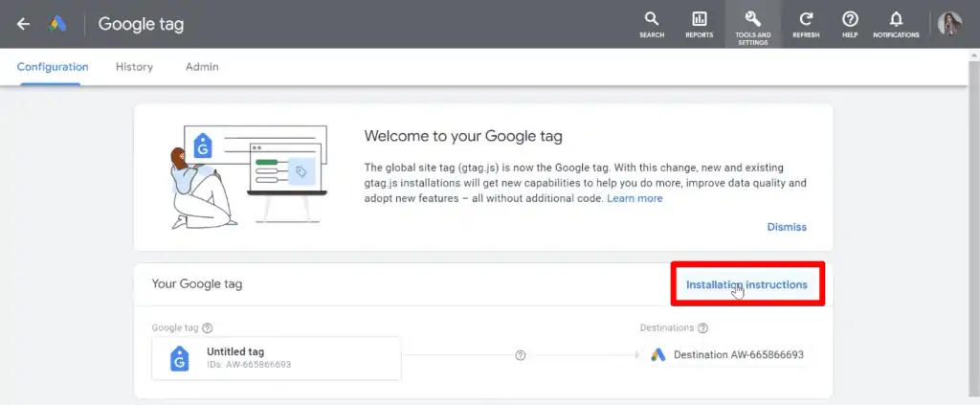
Task: Dismiss the welcome banner
Action: (787, 227)
